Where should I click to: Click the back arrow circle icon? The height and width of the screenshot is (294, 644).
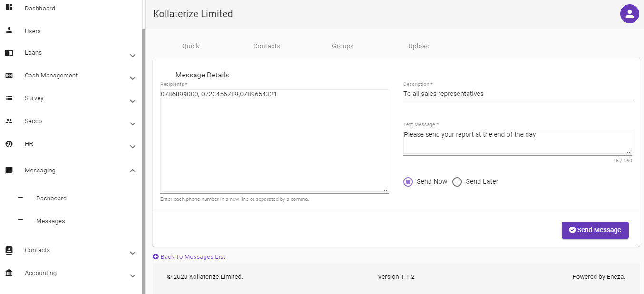pos(156,256)
